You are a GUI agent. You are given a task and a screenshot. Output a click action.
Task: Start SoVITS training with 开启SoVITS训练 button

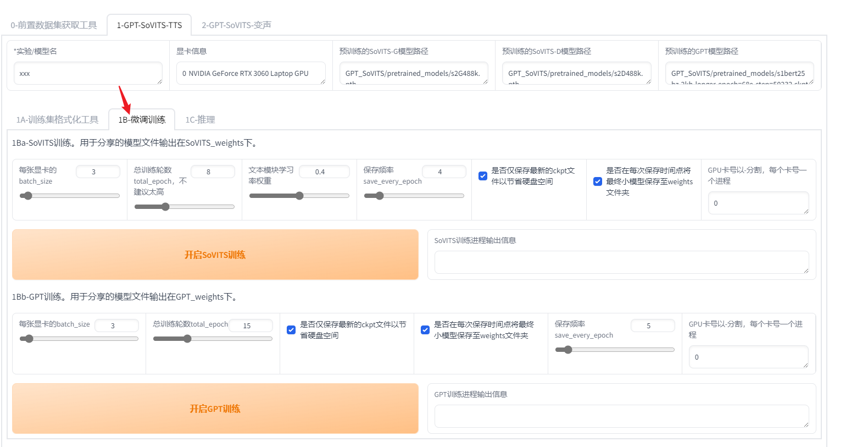click(215, 255)
